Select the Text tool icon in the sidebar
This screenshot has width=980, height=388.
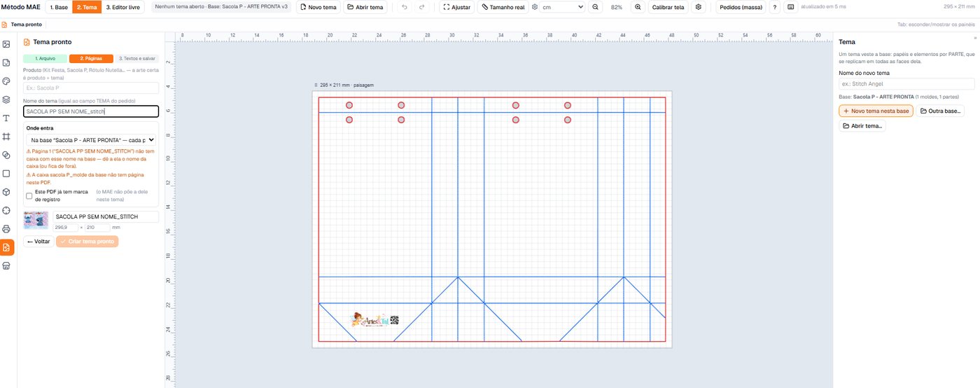(x=6, y=118)
